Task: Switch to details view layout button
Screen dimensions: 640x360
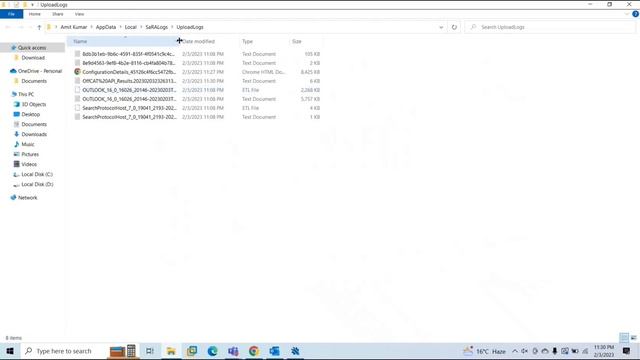Action: point(624,338)
